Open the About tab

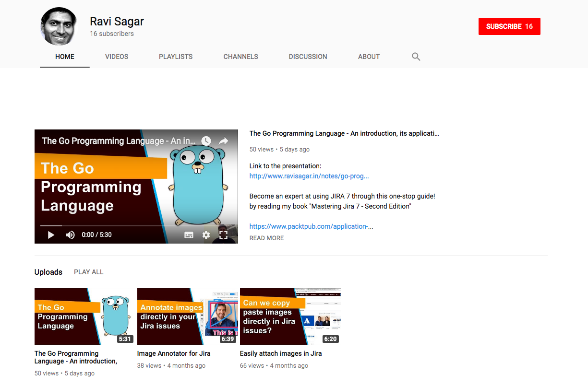(x=369, y=57)
